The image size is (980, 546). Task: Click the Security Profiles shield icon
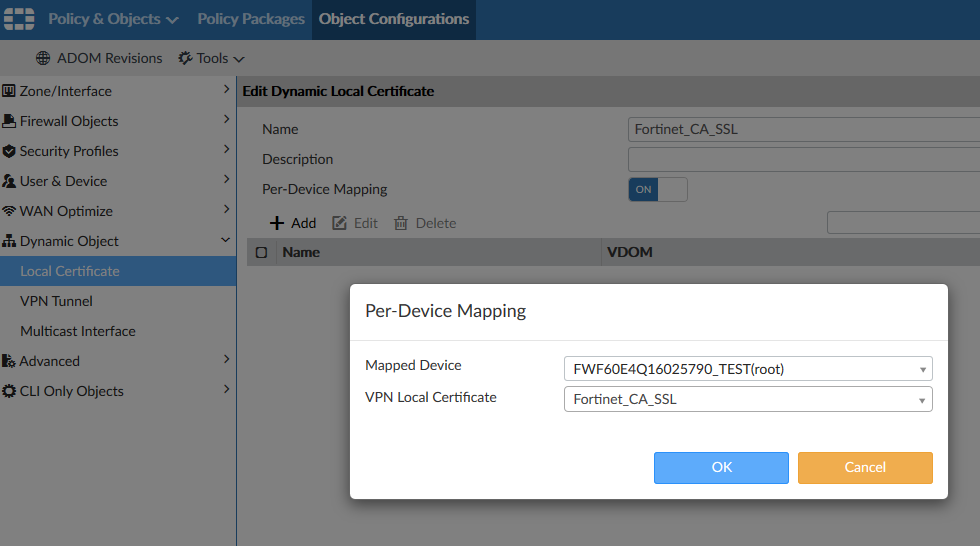(9, 151)
